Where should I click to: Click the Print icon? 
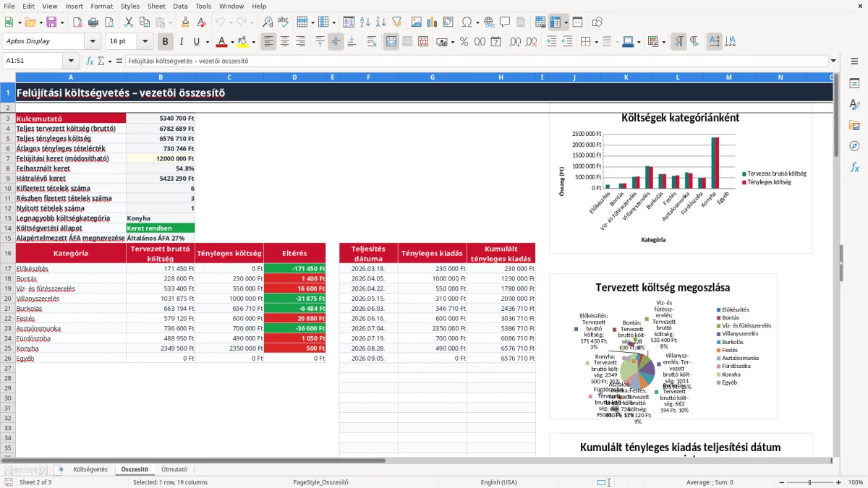click(93, 22)
